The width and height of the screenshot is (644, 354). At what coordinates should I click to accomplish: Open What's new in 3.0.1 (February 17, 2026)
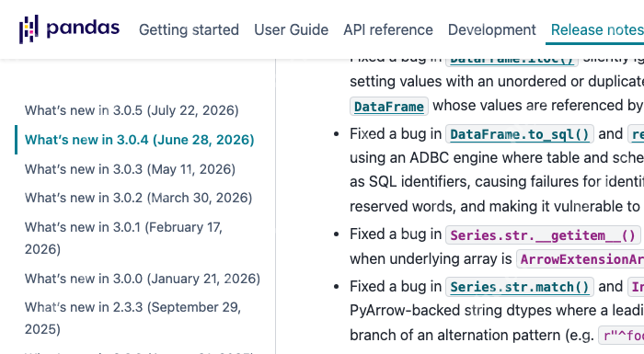coord(123,238)
